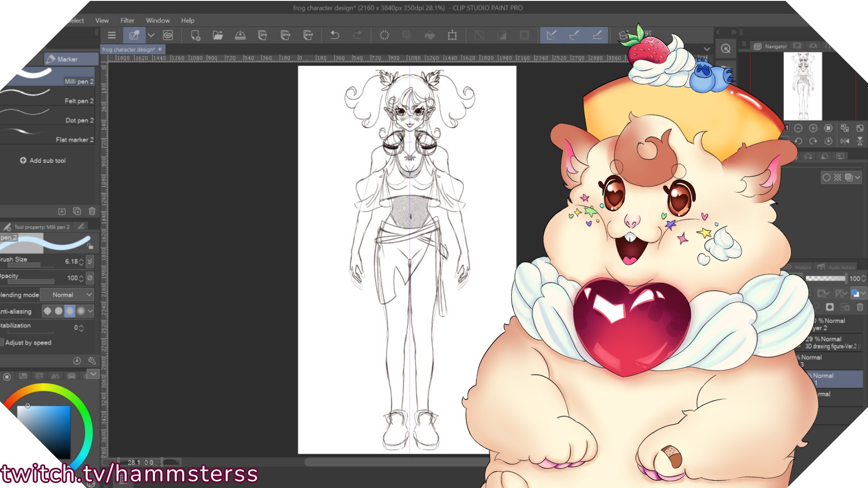The height and width of the screenshot is (488, 868).
Task: Click the New canvas icon
Action: click(195, 35)
